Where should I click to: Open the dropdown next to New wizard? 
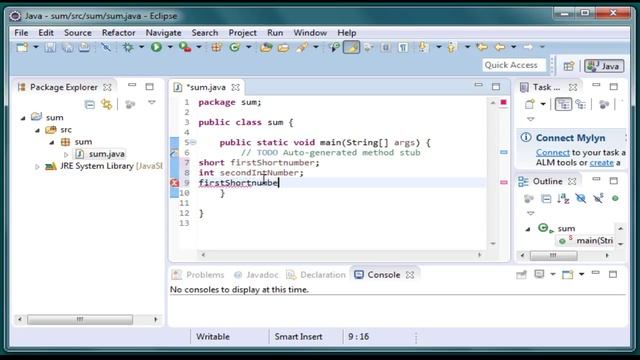[36, 47]
